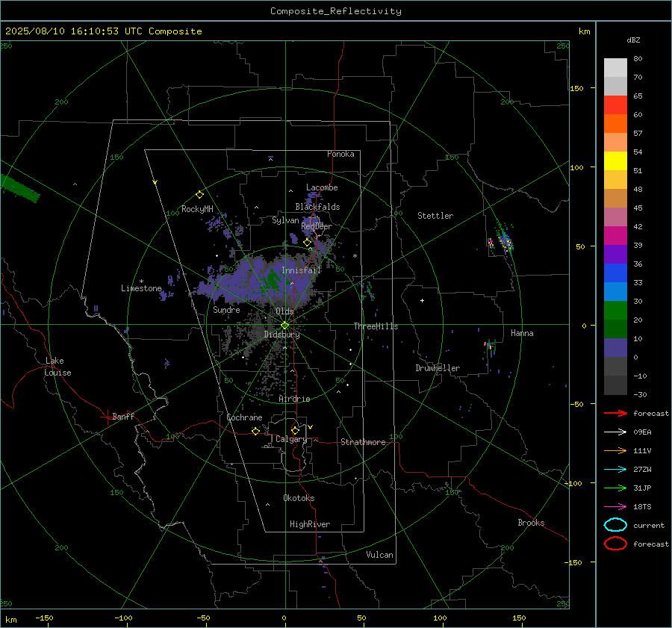Click the Okotoks town label

coord(299,498)
